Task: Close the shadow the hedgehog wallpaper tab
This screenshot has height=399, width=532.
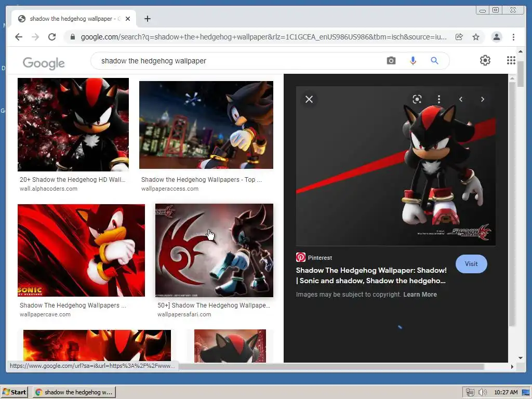Action: click(x=128, y=19)
